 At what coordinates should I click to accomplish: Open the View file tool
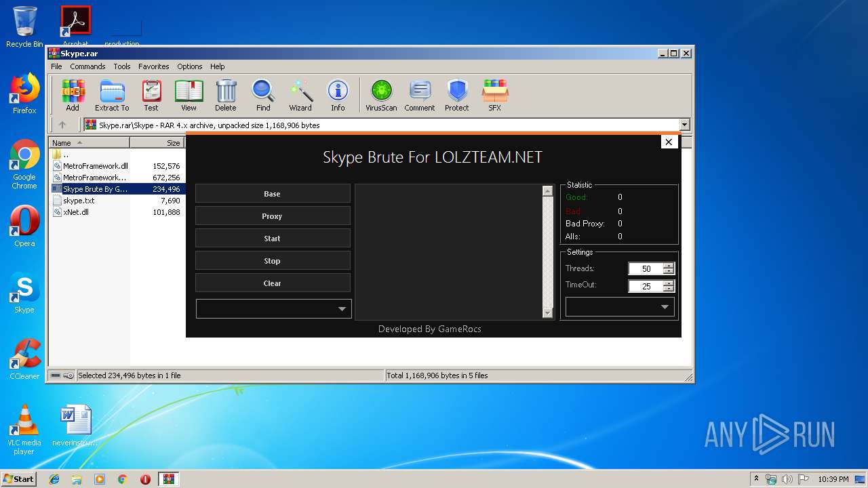coord(189,96)
